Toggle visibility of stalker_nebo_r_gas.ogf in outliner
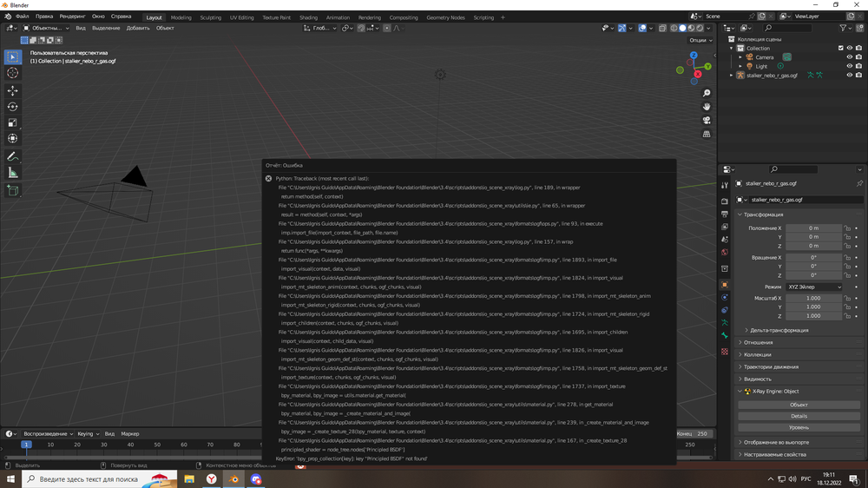This screenshot has height=488, width=868. tap(849, 76)
